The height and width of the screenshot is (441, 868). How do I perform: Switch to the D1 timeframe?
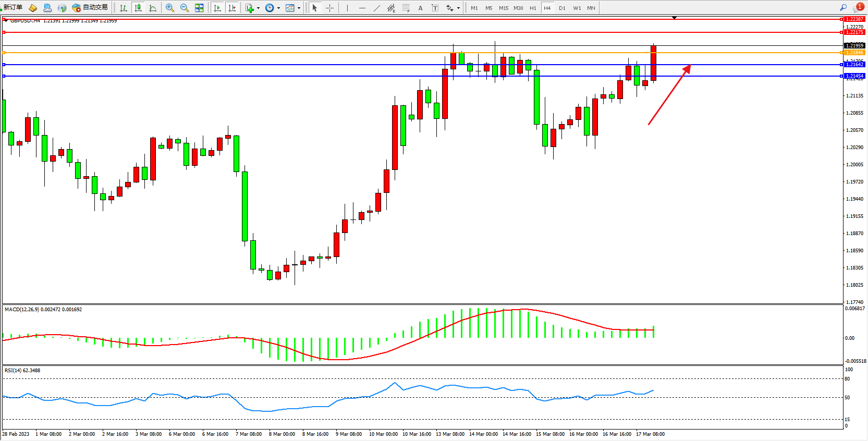point(562,8)
